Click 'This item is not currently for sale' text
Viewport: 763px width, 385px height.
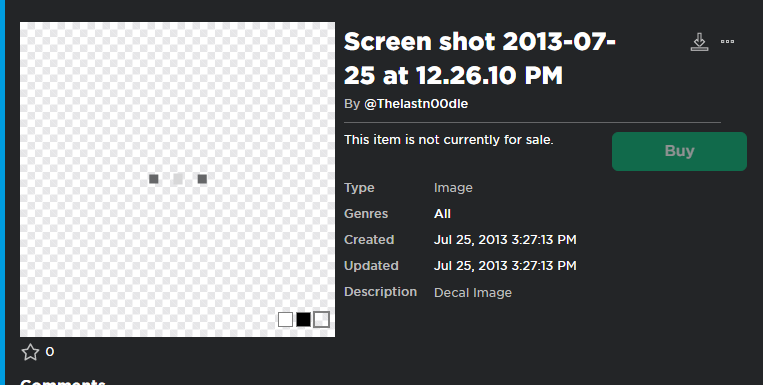[x=449, y=140]
